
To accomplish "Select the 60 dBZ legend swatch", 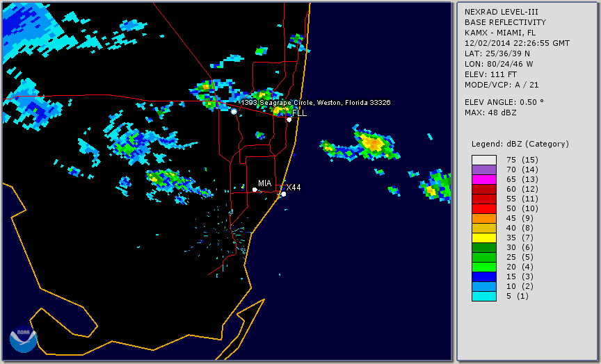I will click(484, 190).
